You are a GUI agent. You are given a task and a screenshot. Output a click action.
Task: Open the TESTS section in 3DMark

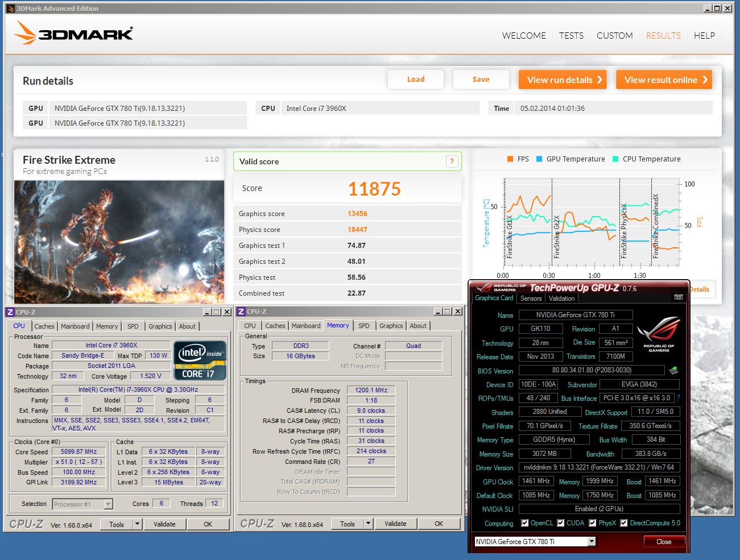point(571,35)
